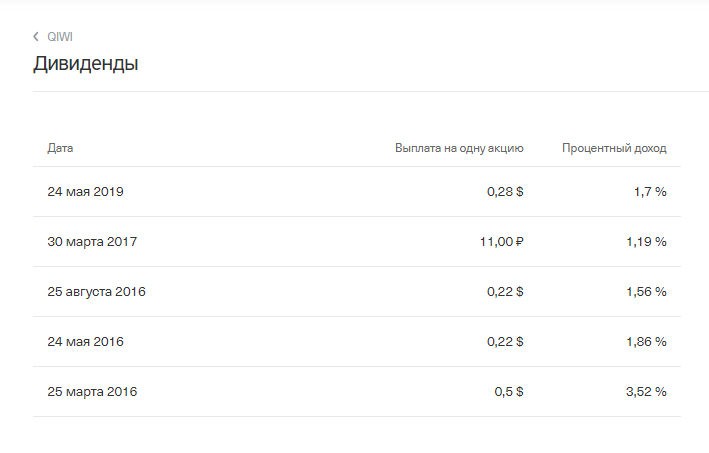Open the QIWI back link
Screen dimensions: 709x453
[x=60, y=37]
